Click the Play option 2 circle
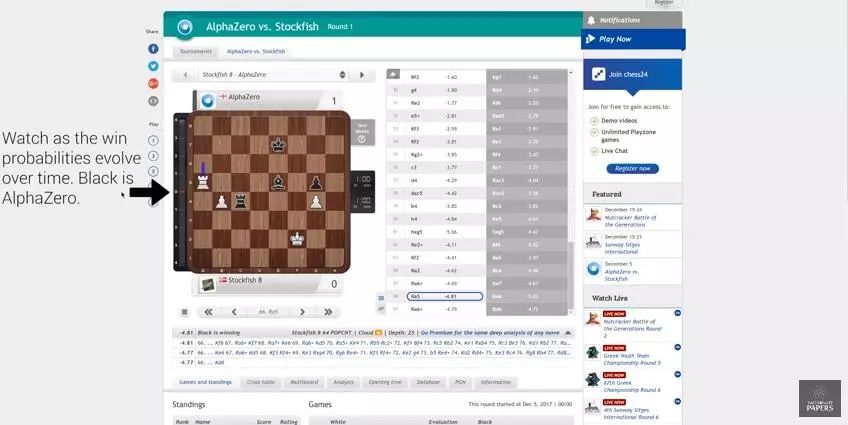This screenshot has width=848, height=425. [154, 156]
